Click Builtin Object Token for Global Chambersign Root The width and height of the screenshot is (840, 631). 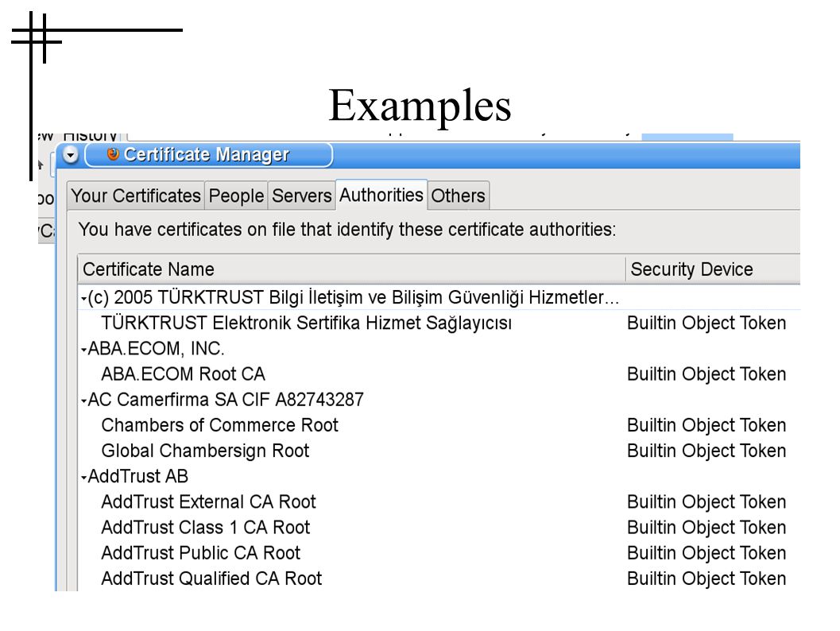click(706, 451)
